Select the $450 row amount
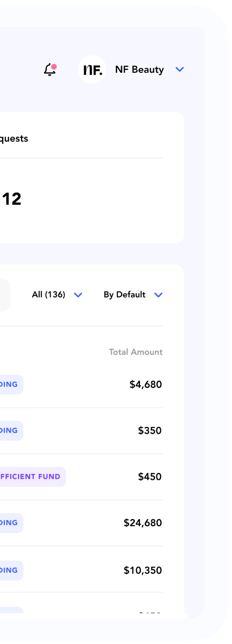Image resolution: width=232 pixels, height=644 pixels. click(150, 477)
